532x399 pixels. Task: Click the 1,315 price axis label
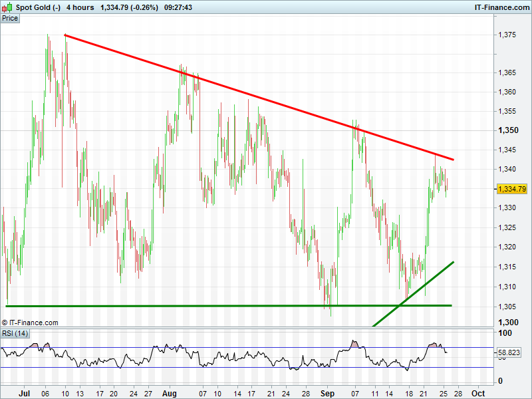507,267
